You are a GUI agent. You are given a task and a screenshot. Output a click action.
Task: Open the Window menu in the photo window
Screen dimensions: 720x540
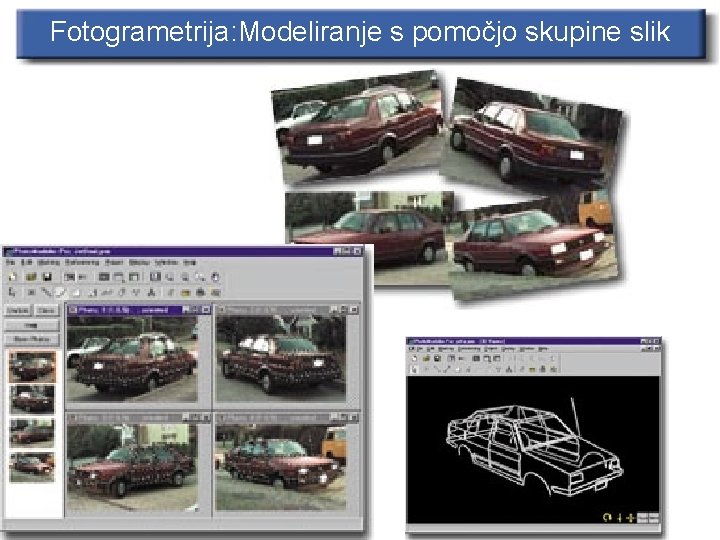coord(166,263)
